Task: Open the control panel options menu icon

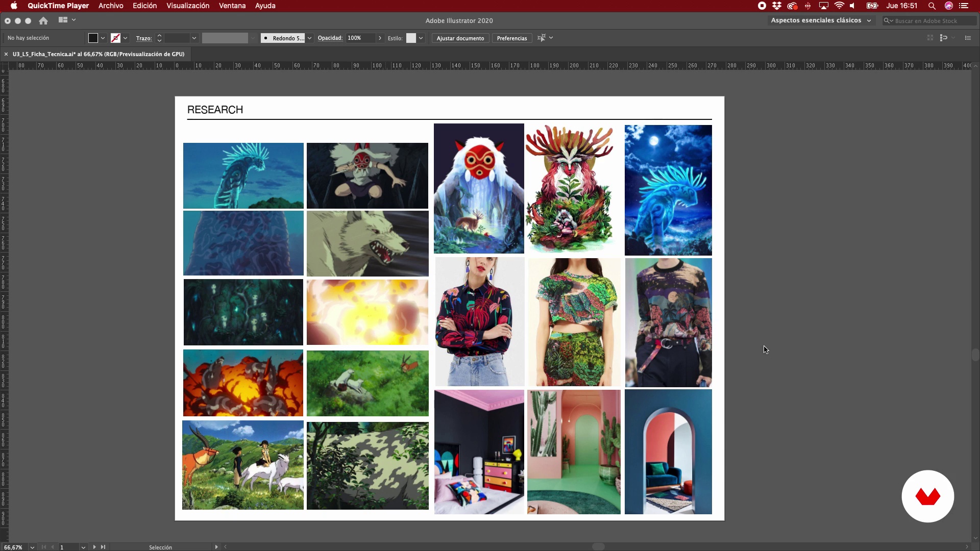Action: (x=968, y=38)
